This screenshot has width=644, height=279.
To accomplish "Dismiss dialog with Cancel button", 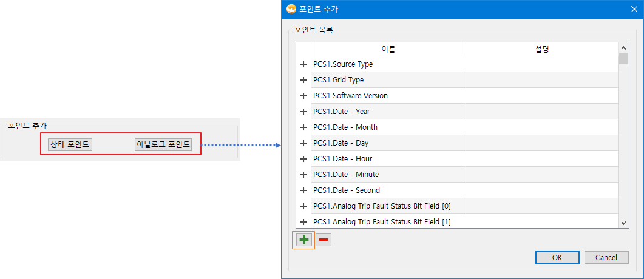I will click(x=606, y=258).
